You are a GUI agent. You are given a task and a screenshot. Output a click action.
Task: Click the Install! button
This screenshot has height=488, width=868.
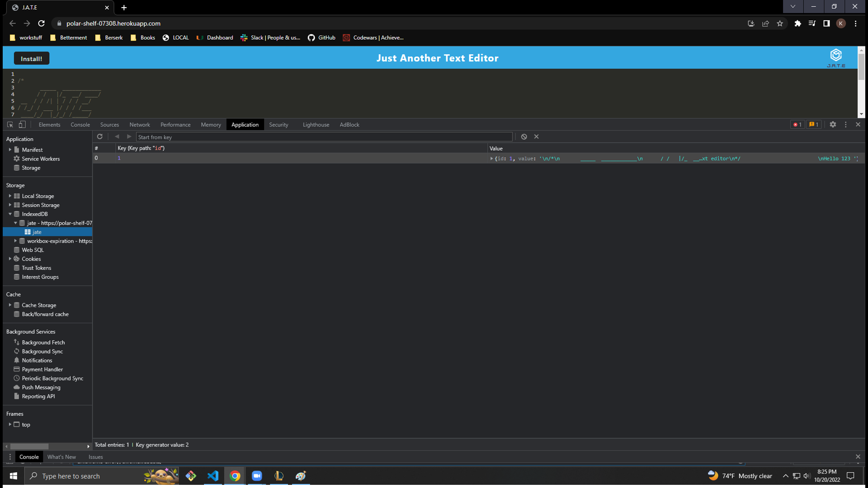pos(31,58)
